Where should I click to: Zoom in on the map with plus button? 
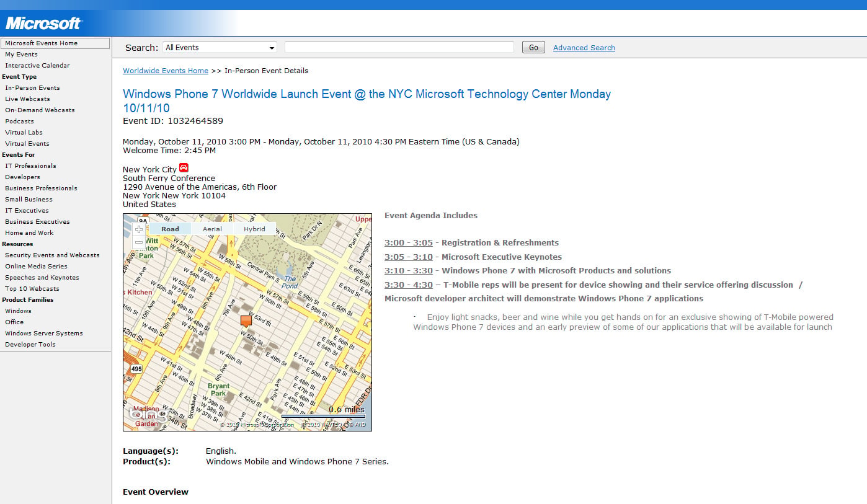(139, 229)
